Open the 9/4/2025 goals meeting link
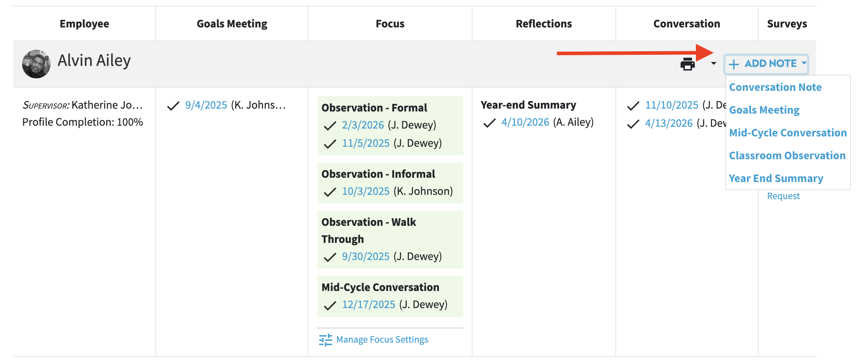 pos(206,105)
